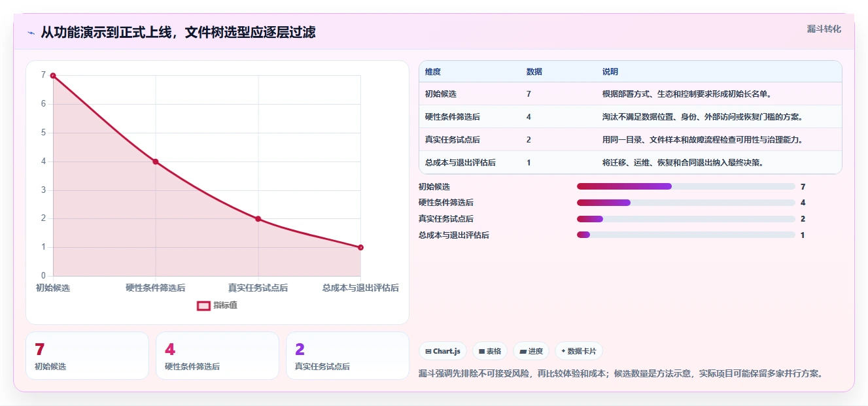Click 真实任务试点后 label on chart x-axis
Image resolution: width=868 pixels, height=406 pixels.
[x=258, y=288]
